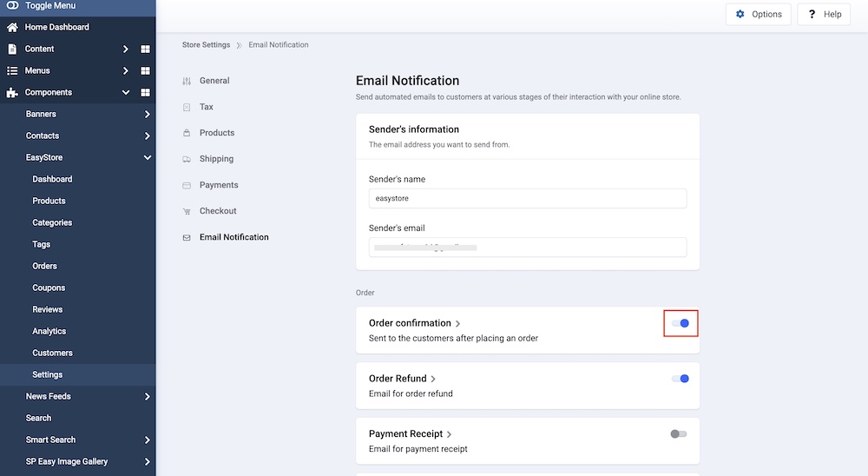This screenshot has height=476, width=868.
Task: Turn off the Order Refund toggle
Action: [x=681, y=379]
